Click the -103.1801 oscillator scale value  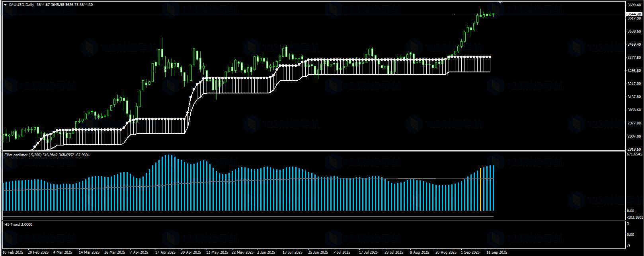pos(634,217)
